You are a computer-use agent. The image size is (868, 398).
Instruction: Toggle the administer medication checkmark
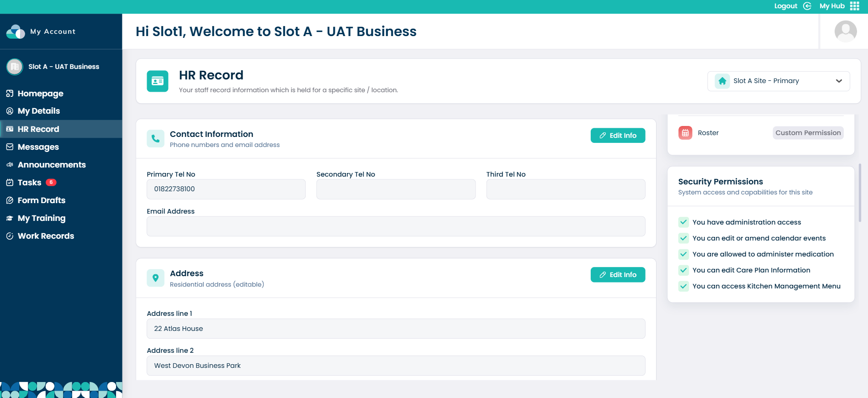(x=683, y=254)
